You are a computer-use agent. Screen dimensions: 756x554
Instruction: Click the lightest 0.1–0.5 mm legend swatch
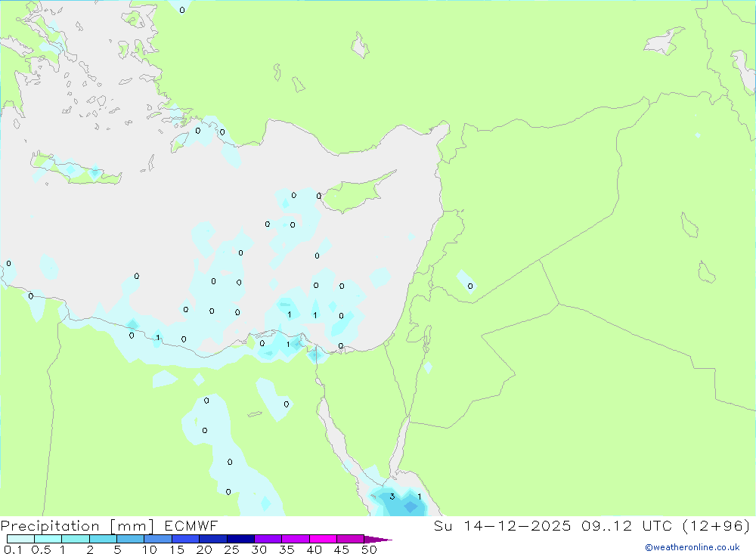(x=20, y=539)
